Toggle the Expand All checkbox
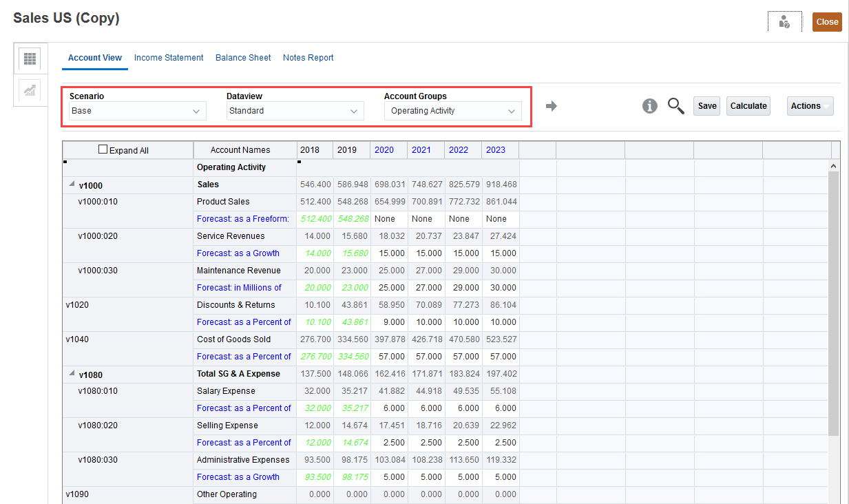849x504 pixels. [x=103, y=149]
